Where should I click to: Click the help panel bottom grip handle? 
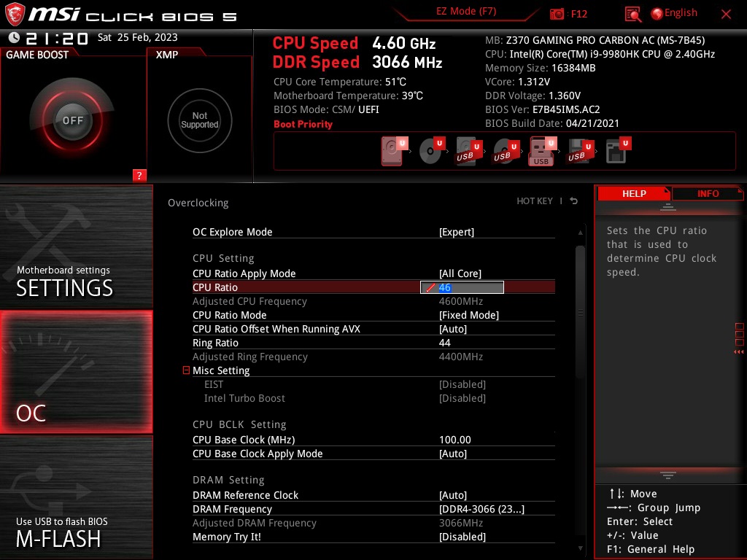pyautogui.click(x=667, y=475)
